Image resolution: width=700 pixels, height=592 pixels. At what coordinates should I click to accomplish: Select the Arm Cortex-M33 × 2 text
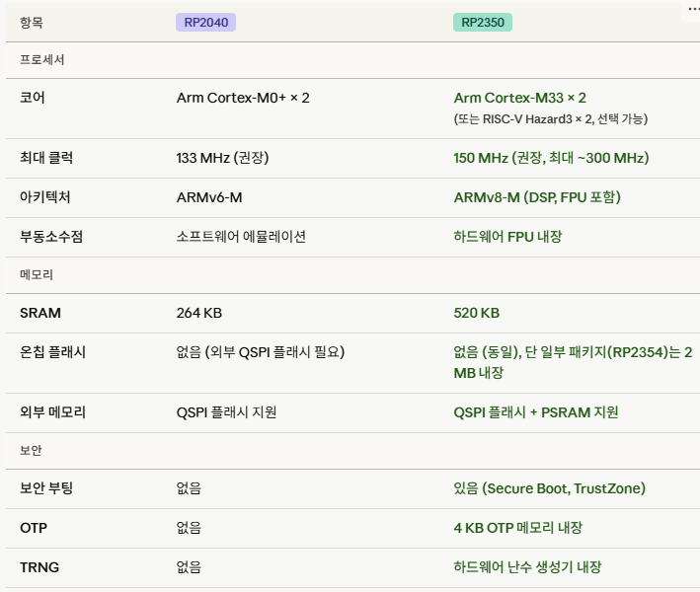click(x=519, y=98)
